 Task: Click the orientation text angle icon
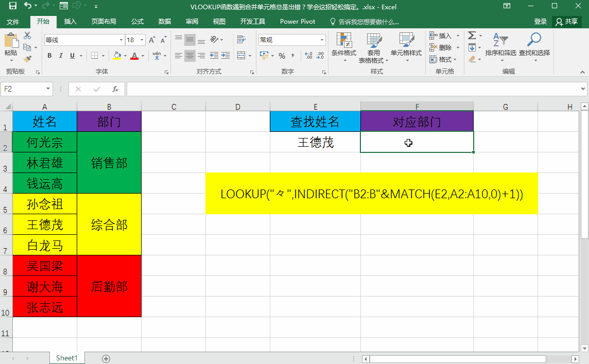214,39
